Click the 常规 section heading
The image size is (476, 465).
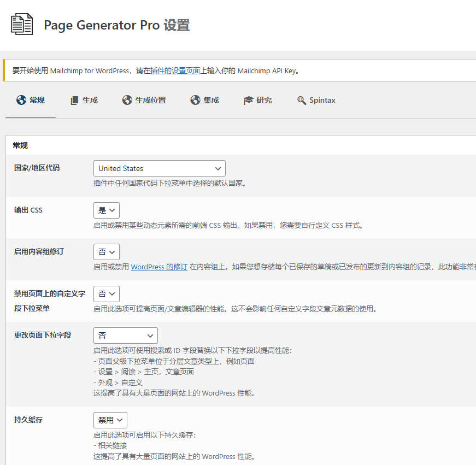click(x=20, y=145)
